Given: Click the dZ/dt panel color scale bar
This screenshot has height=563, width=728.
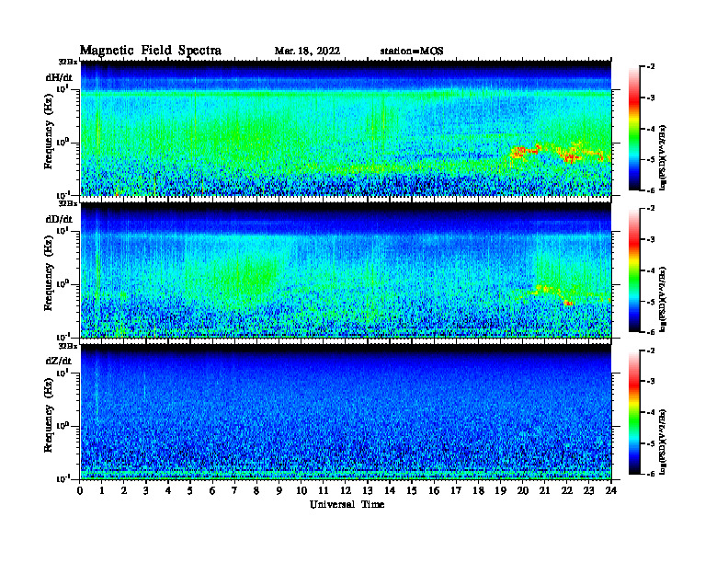Looking at the screenshot, I should click(x=634, y=412).
